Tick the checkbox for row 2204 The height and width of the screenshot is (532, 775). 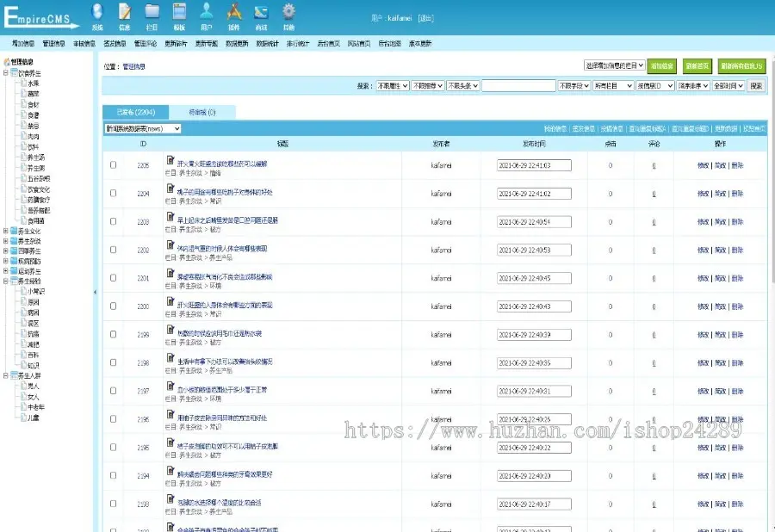pyautogui.click(x=113, y=193)
